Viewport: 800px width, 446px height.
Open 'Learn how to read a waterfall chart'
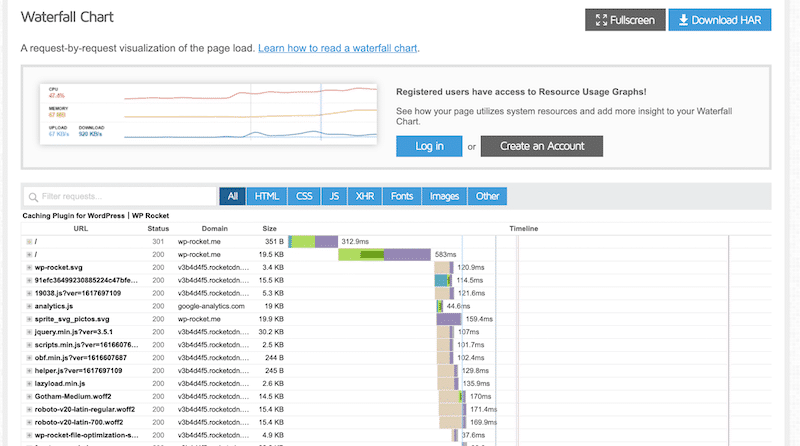click(337, 48)
